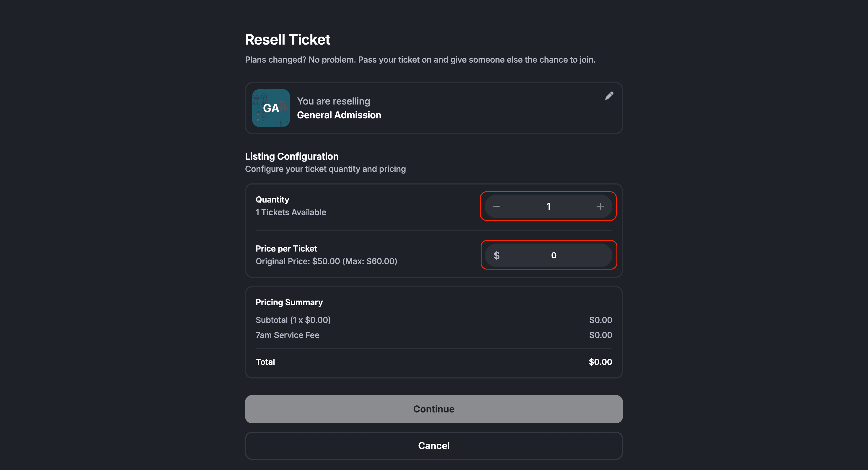Click the Total amount $0.00
This screenshot has height=470, width=868.
600,362
